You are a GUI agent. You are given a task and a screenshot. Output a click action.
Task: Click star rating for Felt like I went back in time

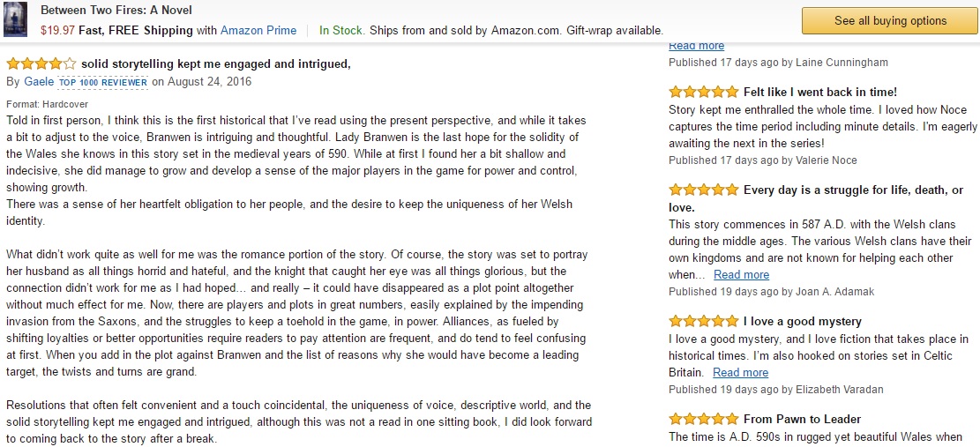click(703, 92)
